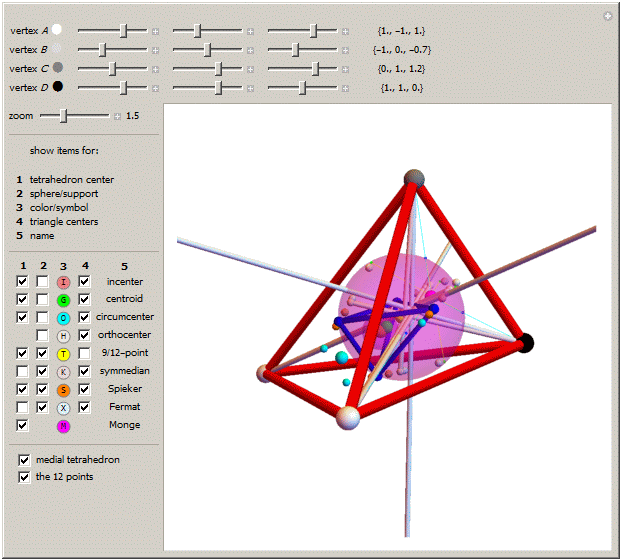Click the red incenter symbol I

pyautogui.click(x=63, y=282)
